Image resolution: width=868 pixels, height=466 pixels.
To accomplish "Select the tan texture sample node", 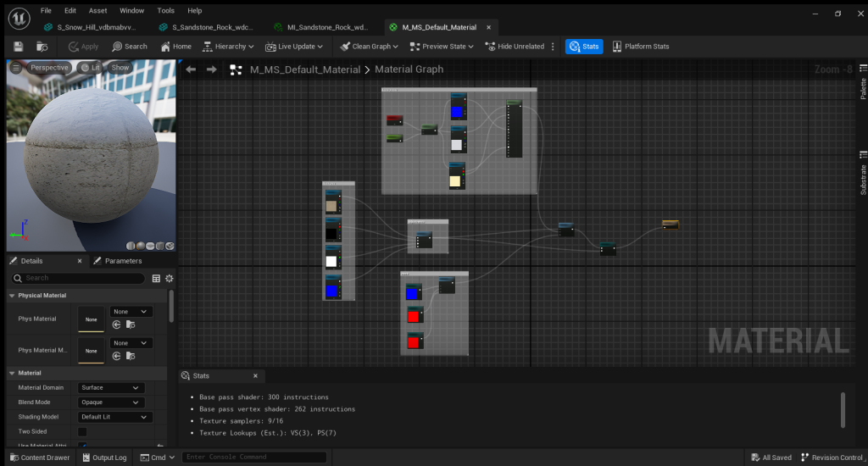I will 332,202.
